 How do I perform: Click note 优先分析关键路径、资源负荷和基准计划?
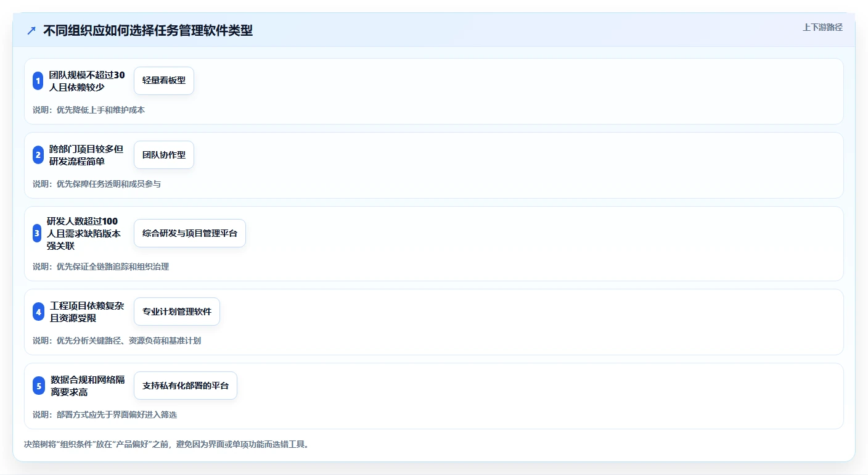coord(129,341)
